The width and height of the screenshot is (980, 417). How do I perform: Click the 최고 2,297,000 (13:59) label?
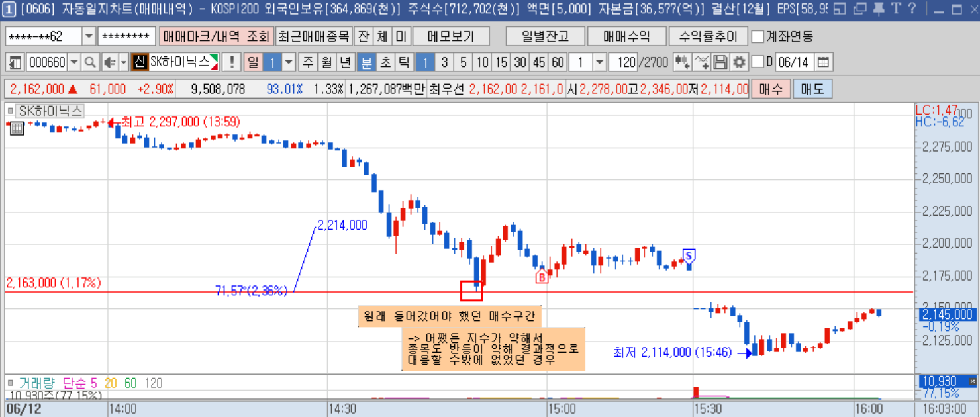click(x=181, y=122)
